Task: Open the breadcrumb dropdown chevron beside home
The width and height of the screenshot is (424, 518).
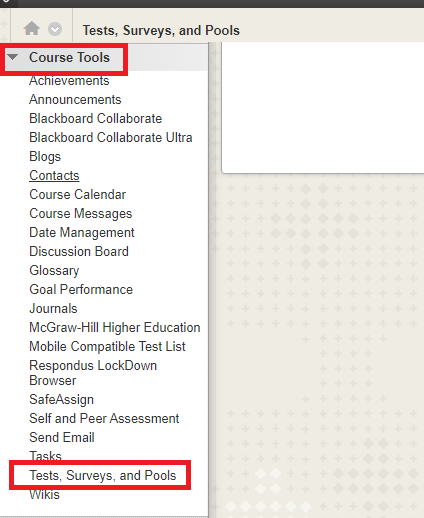Action: pyautogui.click(x=55, y=29)
